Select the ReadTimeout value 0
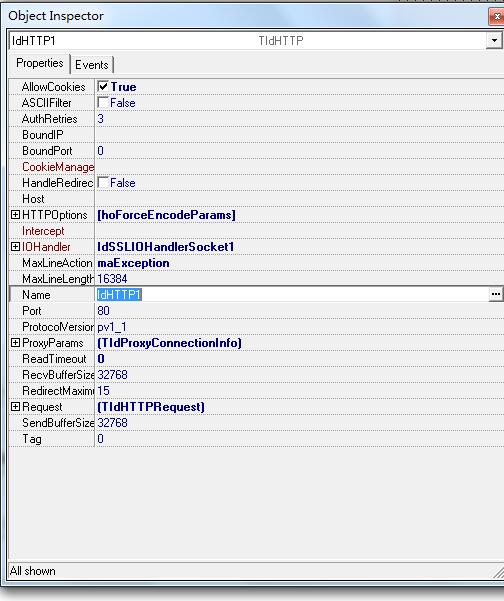 click(101, 359)
